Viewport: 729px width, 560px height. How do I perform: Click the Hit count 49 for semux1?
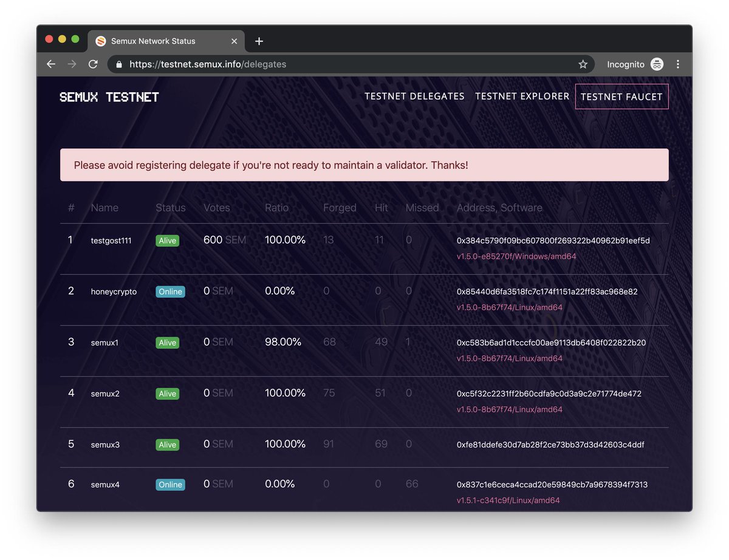pyautogui.click(x=381, y=342)
